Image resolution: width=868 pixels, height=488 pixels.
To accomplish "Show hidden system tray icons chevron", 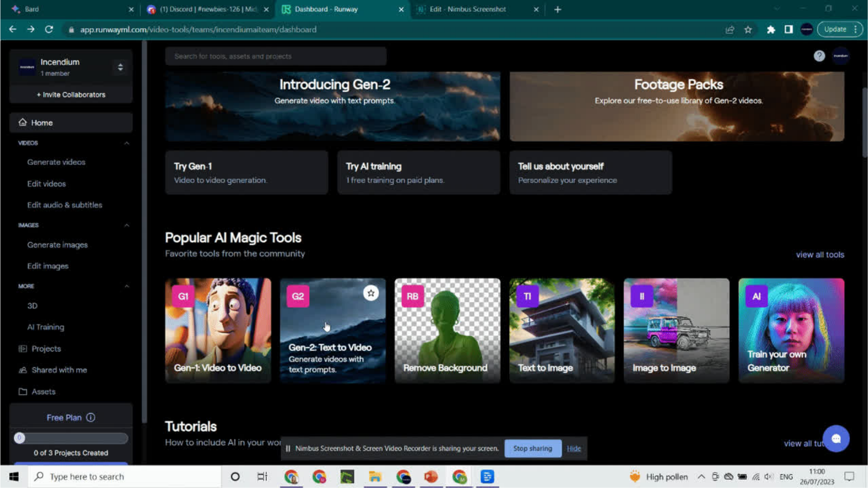I will point(701,477).
